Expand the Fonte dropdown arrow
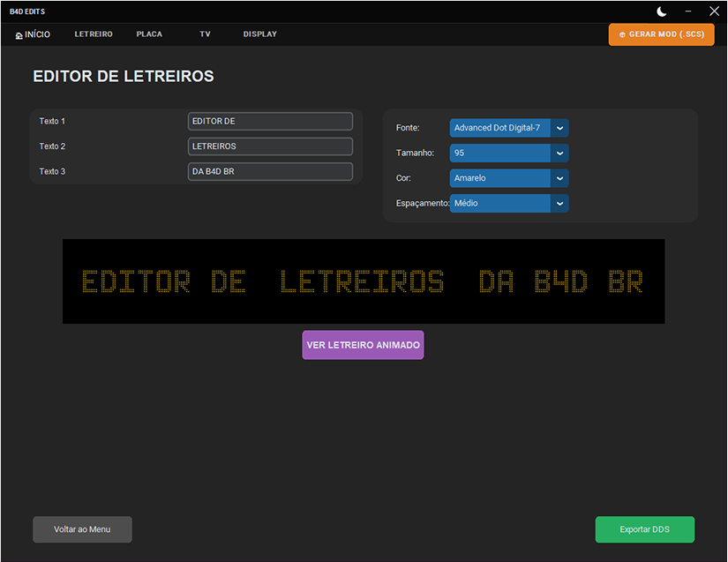The width and height of the screenshot is (728, 562). click(x=559, y=128)
